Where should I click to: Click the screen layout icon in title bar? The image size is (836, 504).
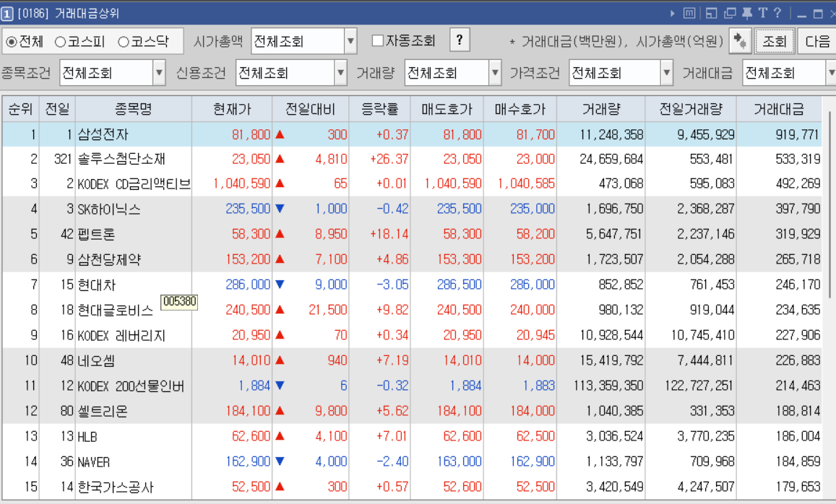pyautogui.click(x=711, y=13)
